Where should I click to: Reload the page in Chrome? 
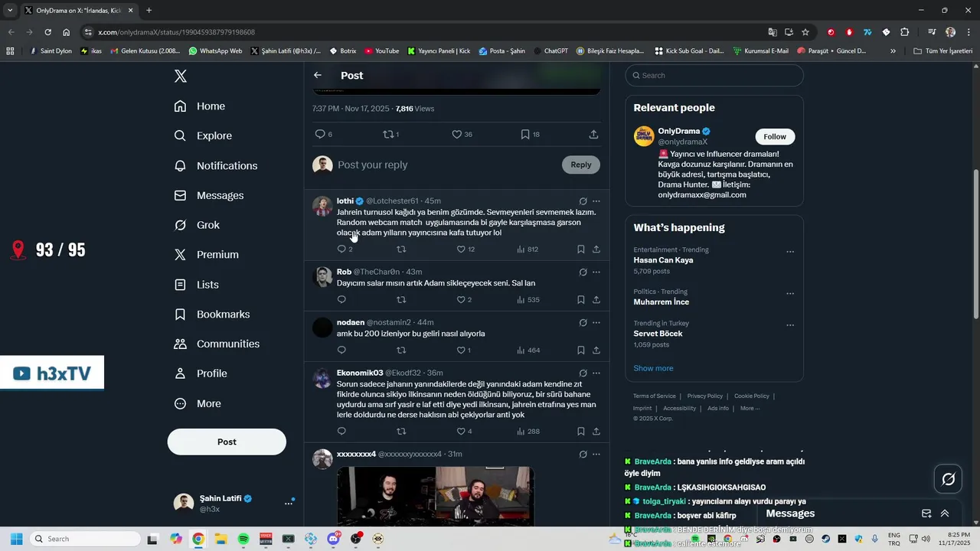tap(47, 32)
